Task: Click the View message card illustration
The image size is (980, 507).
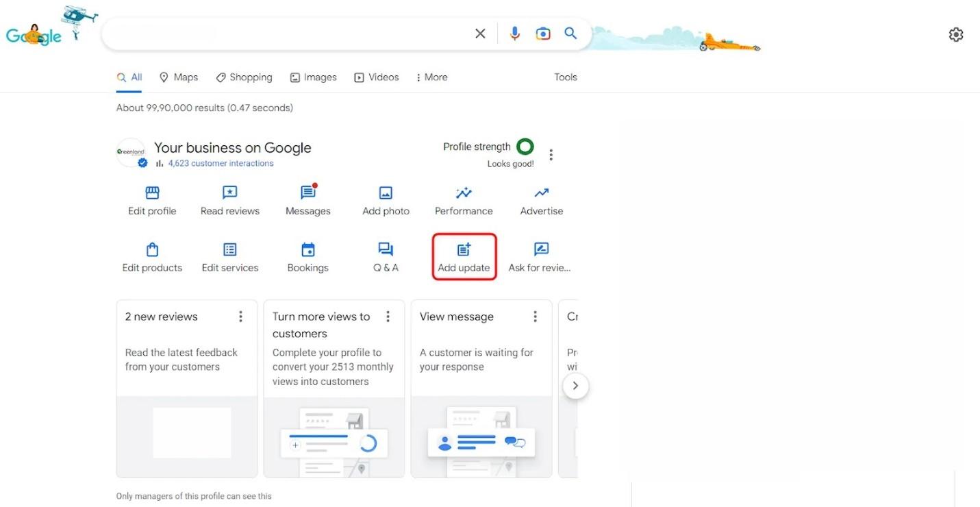Action: [481, 437]
